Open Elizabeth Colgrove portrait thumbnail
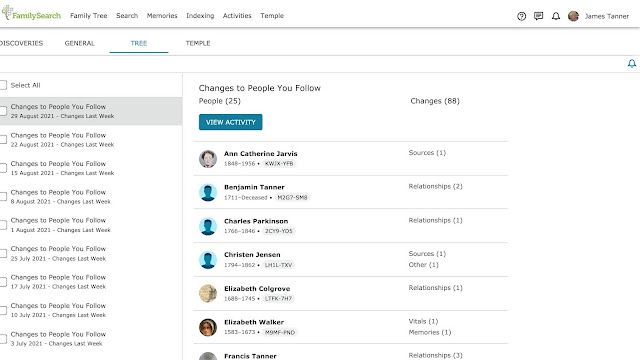This screenshot has width=640, height=360. tap(208, 293)
